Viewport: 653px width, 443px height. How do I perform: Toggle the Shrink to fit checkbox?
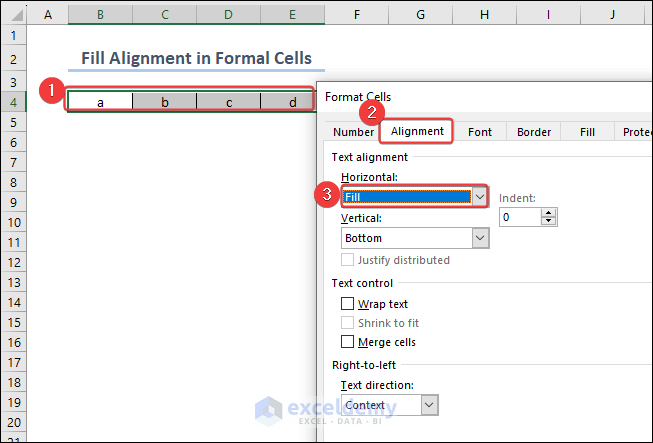tap(348, 323)
